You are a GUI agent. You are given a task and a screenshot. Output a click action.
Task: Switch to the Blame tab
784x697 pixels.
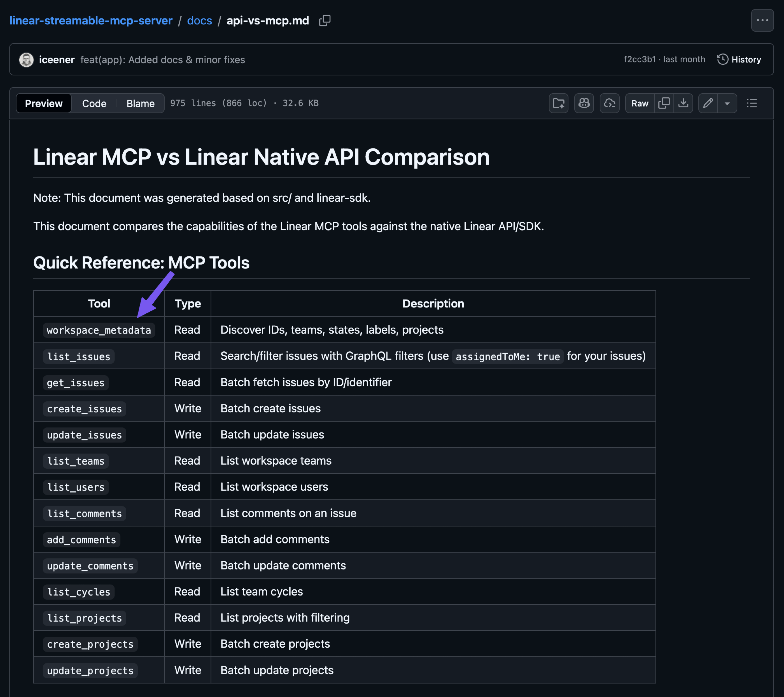(140, 103)
